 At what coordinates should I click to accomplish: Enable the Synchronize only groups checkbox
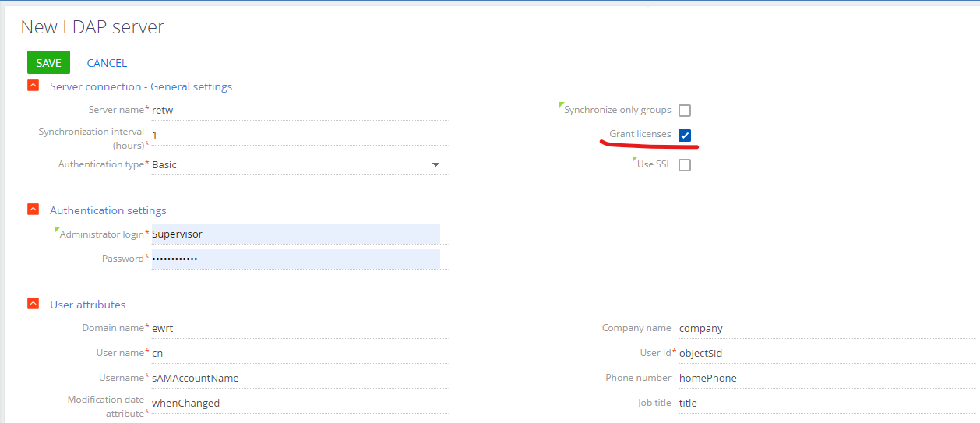[685, 111]
